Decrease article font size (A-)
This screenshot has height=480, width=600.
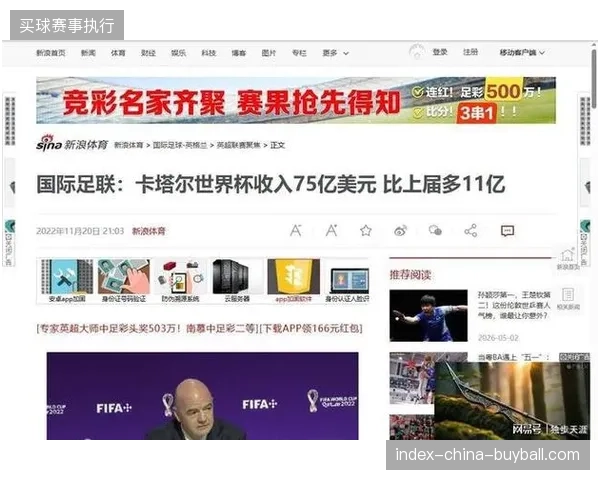[x=295, y=231]
